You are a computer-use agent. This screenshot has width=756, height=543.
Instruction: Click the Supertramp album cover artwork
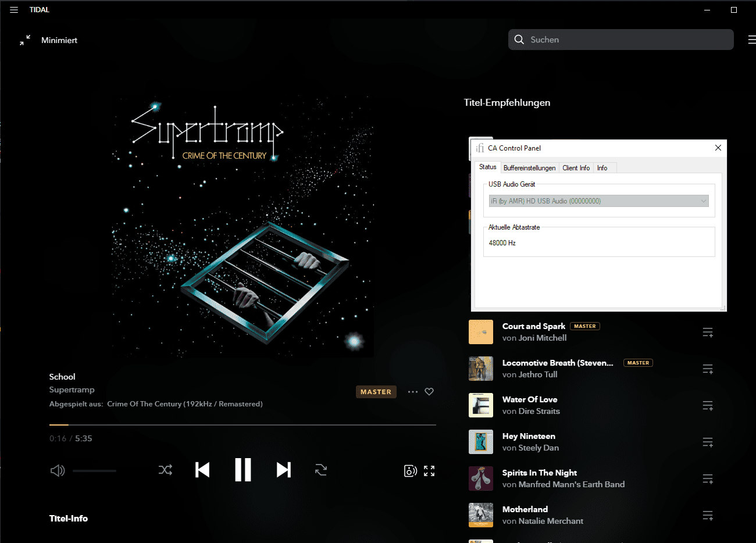click(243, 227)
